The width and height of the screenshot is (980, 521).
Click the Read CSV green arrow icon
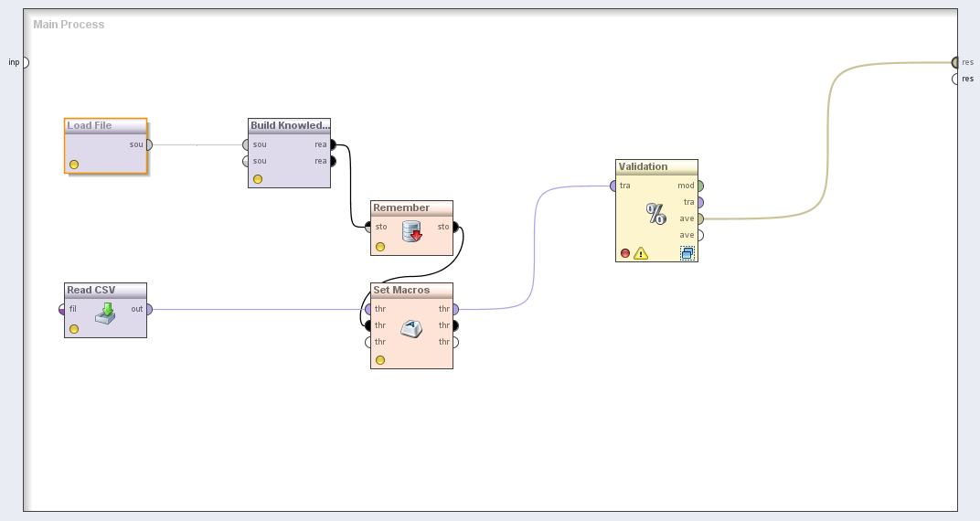point(105,313)
